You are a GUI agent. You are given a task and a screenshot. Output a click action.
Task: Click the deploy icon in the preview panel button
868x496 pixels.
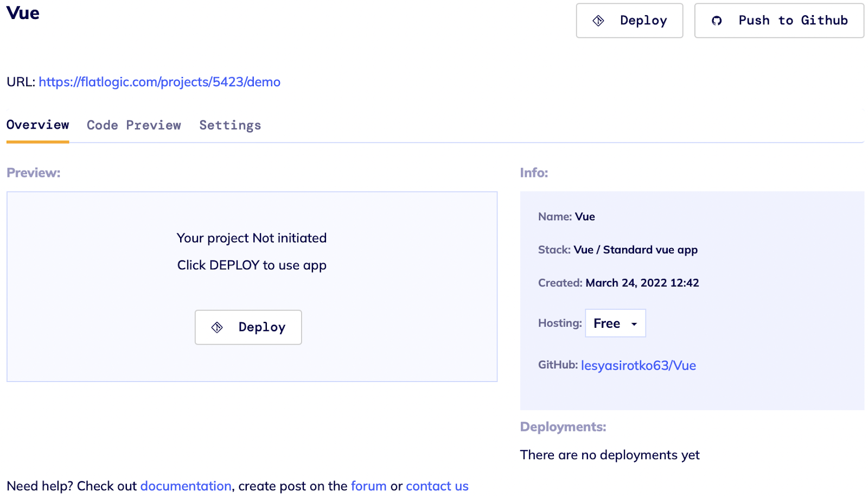[x=217, y=327]
